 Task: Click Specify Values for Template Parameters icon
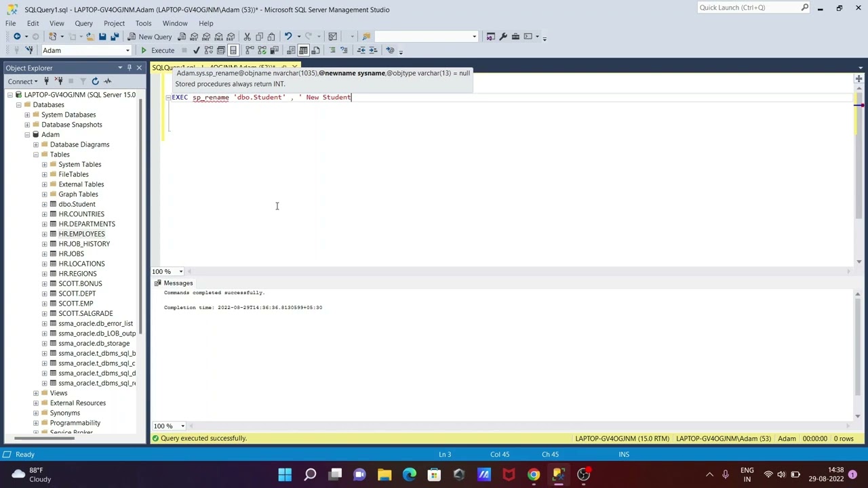pos(390,50)
